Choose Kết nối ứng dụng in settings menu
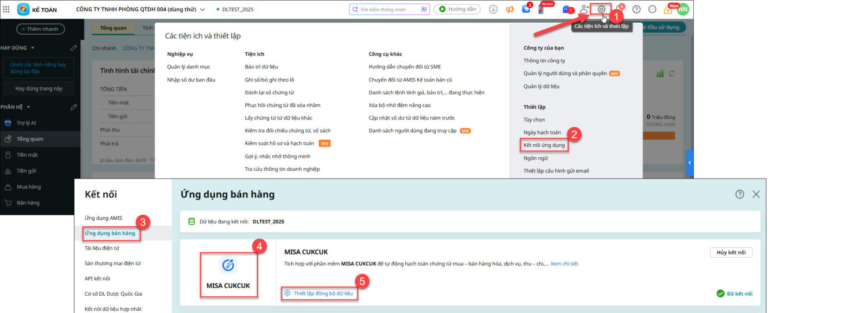 [x=544, y=145]
